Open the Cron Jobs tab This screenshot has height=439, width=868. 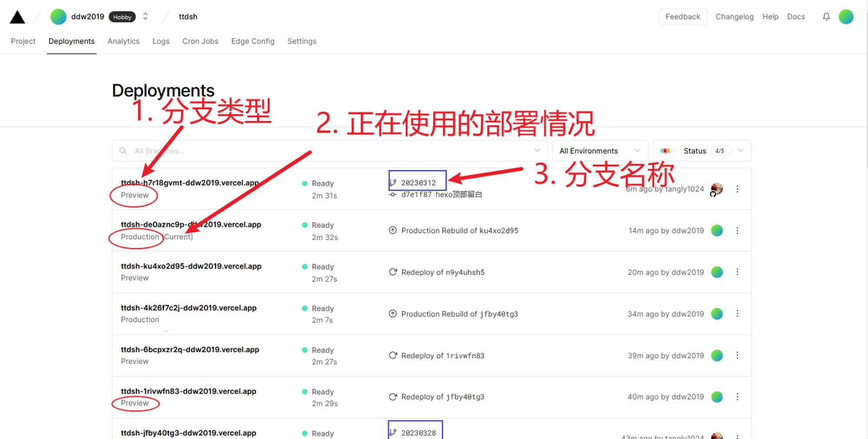pyautogui.click(x=200, y=41)
